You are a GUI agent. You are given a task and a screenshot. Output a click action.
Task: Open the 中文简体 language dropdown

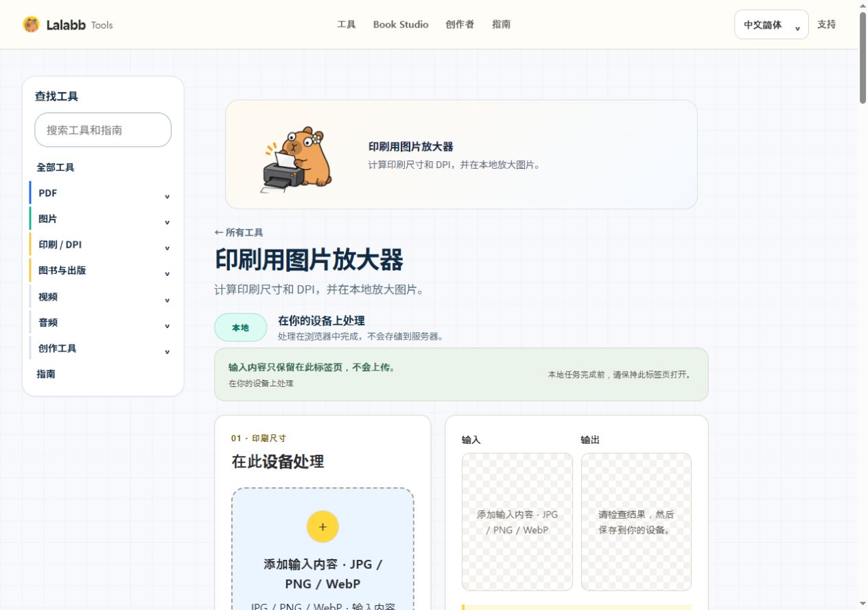[771, 25]
